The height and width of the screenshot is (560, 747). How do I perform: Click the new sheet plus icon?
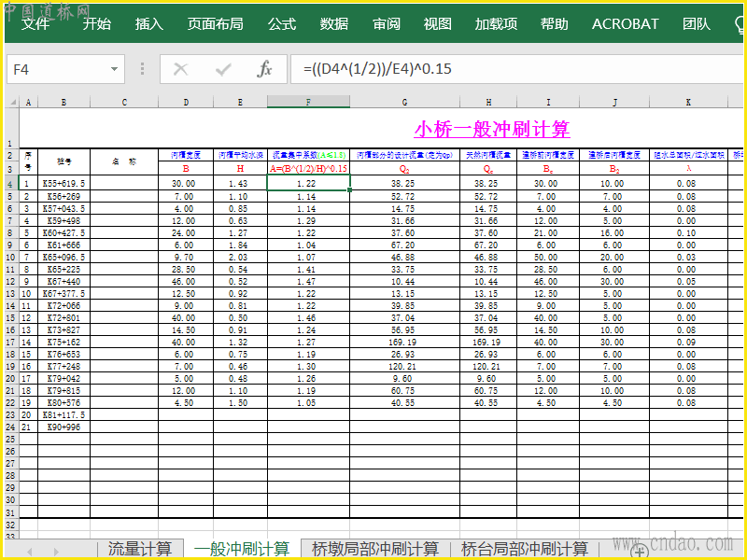(x=640, y=551)
